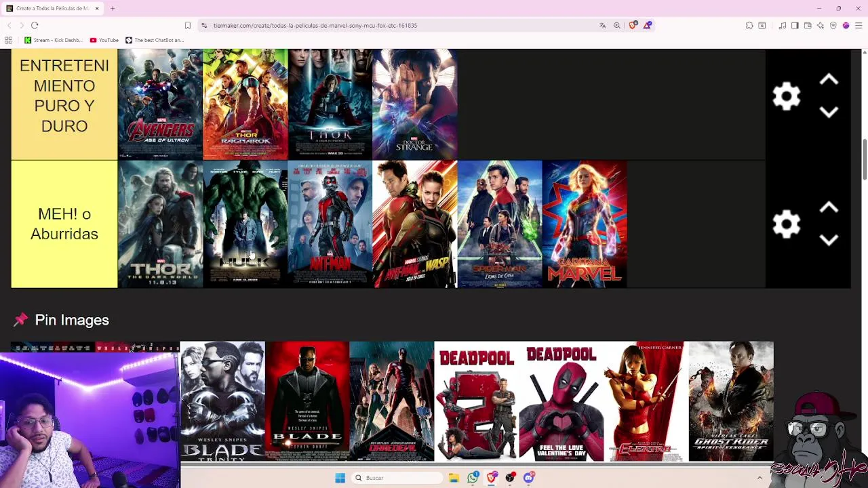Image resolution: width=868 pixels, height=488 pixels.
Task: Show hidden system tray icons
Action: point(759,478)
